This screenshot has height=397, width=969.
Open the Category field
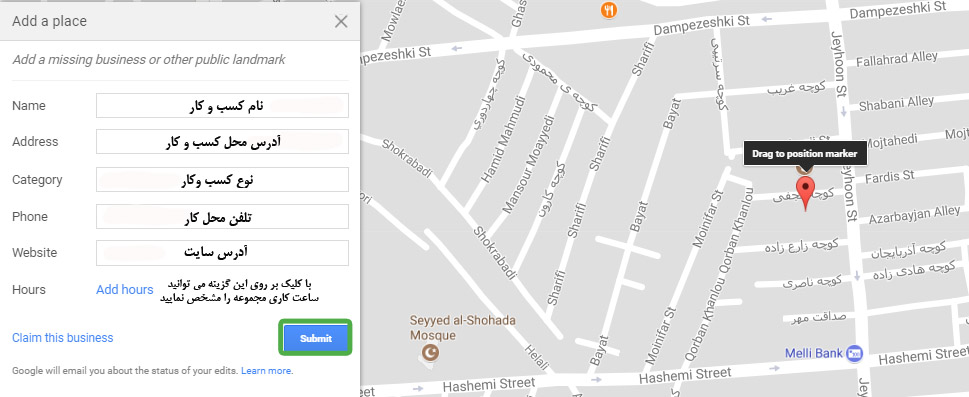[222, 180]
